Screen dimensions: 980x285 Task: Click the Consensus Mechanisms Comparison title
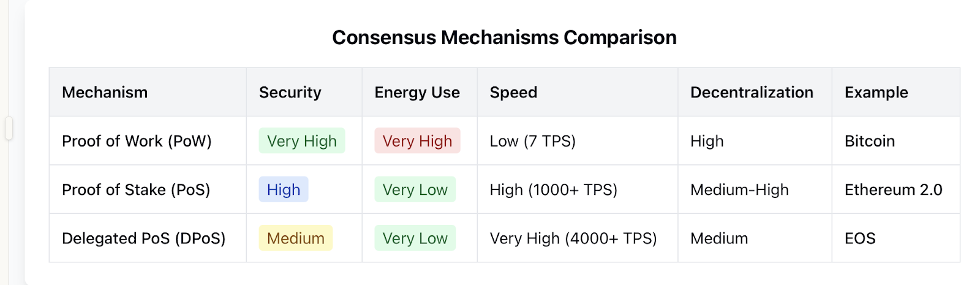tap(504, 38)
